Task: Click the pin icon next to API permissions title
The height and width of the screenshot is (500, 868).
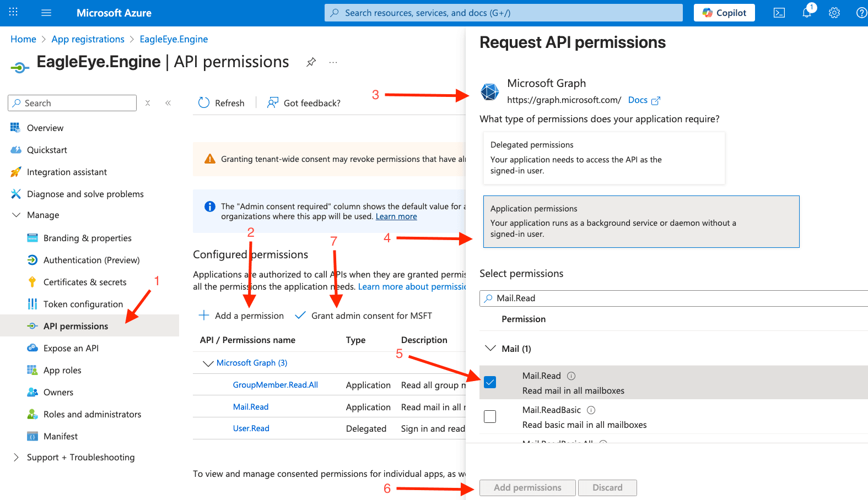Action: pos(311,62)
